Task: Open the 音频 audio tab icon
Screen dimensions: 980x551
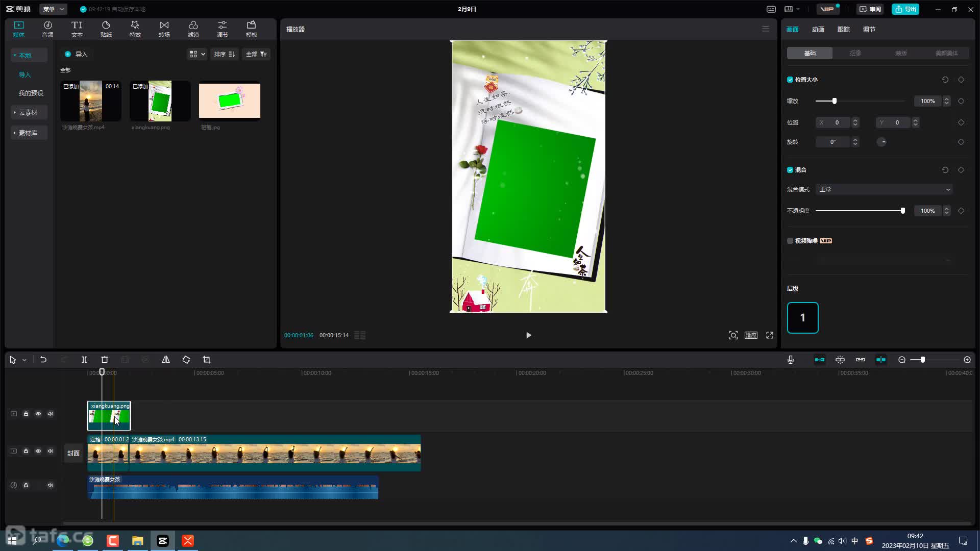Action: 47,29
